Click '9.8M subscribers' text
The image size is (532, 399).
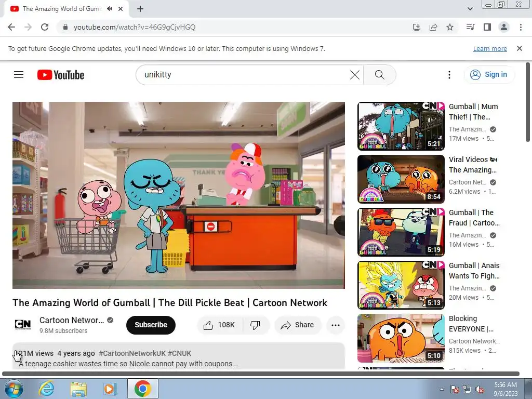tap(63, 330)
